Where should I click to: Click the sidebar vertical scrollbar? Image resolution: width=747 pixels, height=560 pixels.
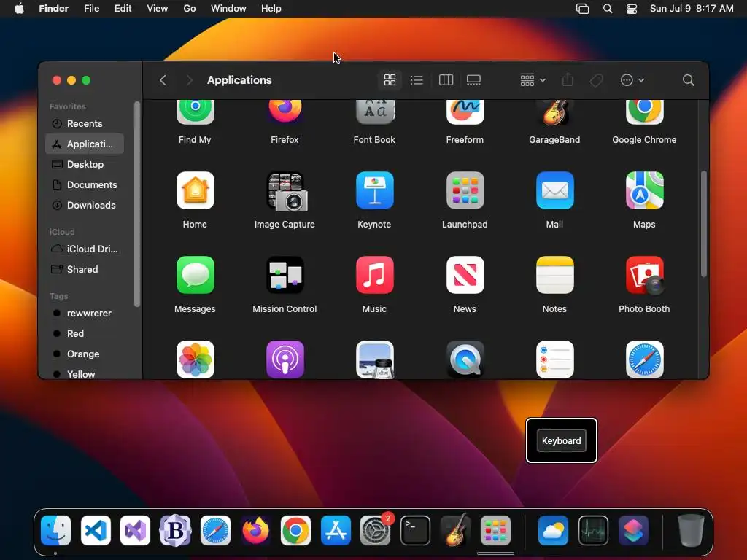tap(137, 204)
